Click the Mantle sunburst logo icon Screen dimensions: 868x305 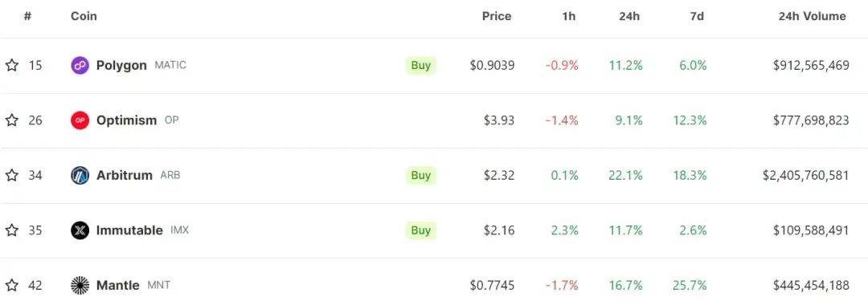coord(80,285)
